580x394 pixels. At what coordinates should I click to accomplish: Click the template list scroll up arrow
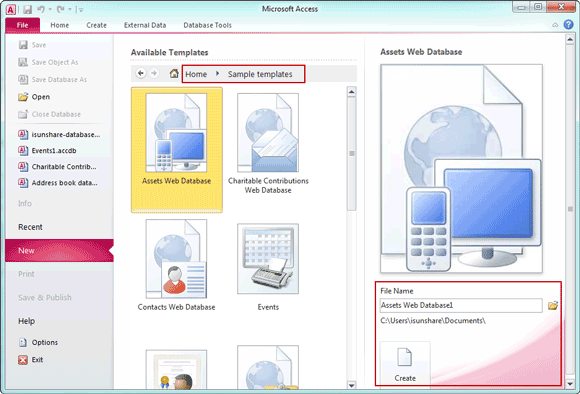(351, 92)
